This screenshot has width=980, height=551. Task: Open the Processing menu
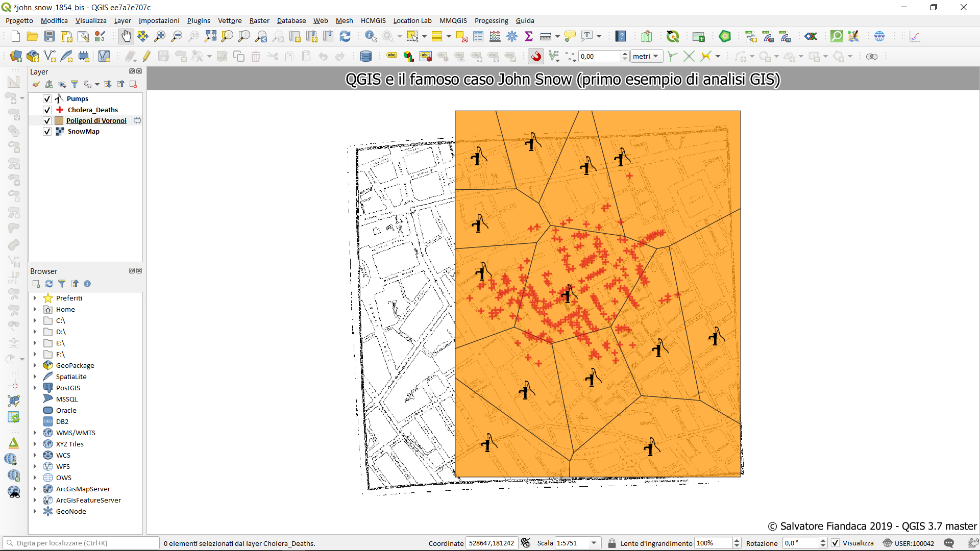(491, 20)
